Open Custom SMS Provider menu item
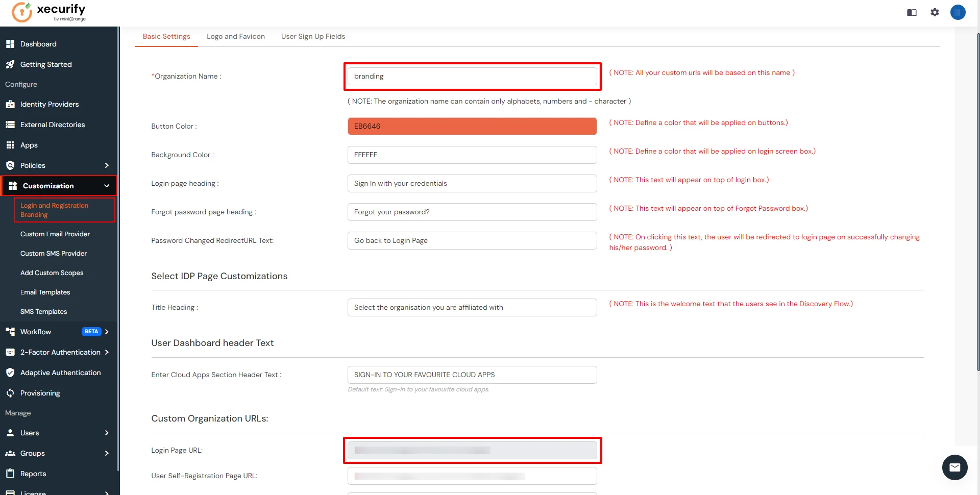The width and height of the screenshot is (980, 495). (x=54, y=253)
